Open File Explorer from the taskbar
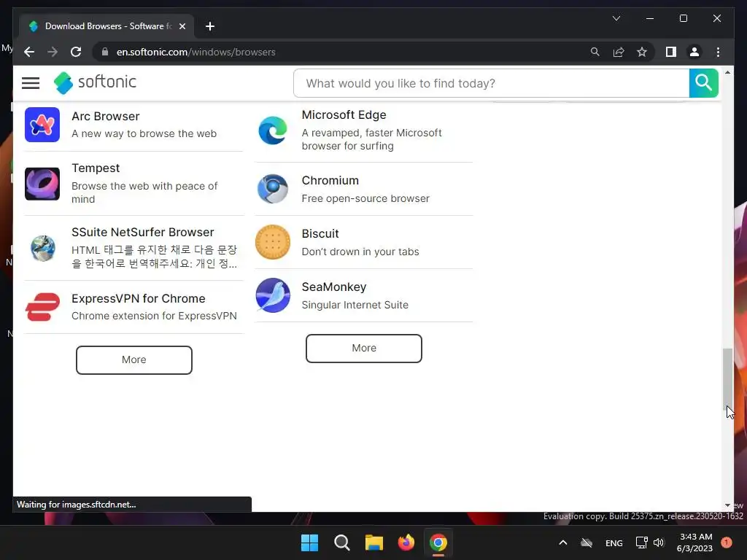Image resolution: width=747 pixels, height=560 pixels. pos(374,542)
